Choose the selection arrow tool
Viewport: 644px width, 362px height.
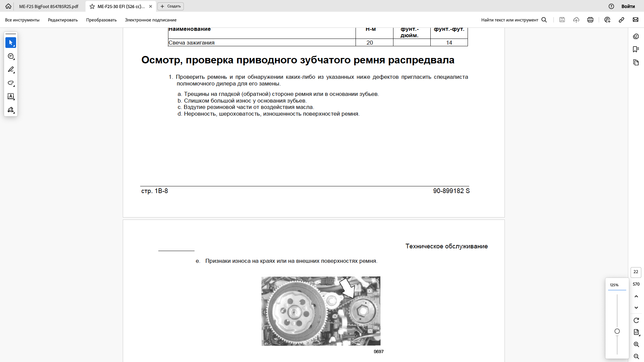coord(11,43)
